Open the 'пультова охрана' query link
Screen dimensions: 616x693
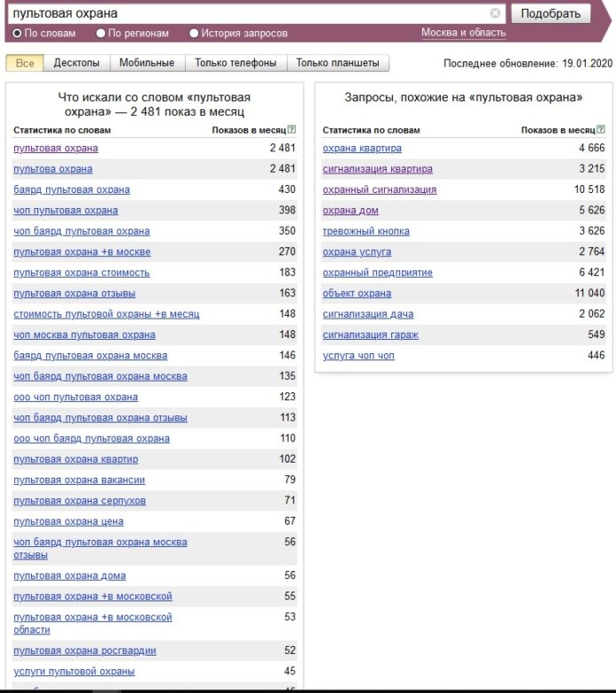[53, 169]
